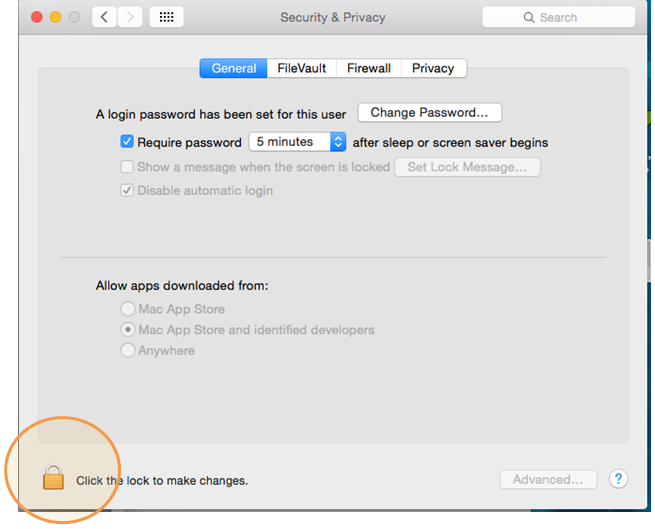Click the magnifying glass search icon
This screenshot has height=529, width=655.
(529, 18)
